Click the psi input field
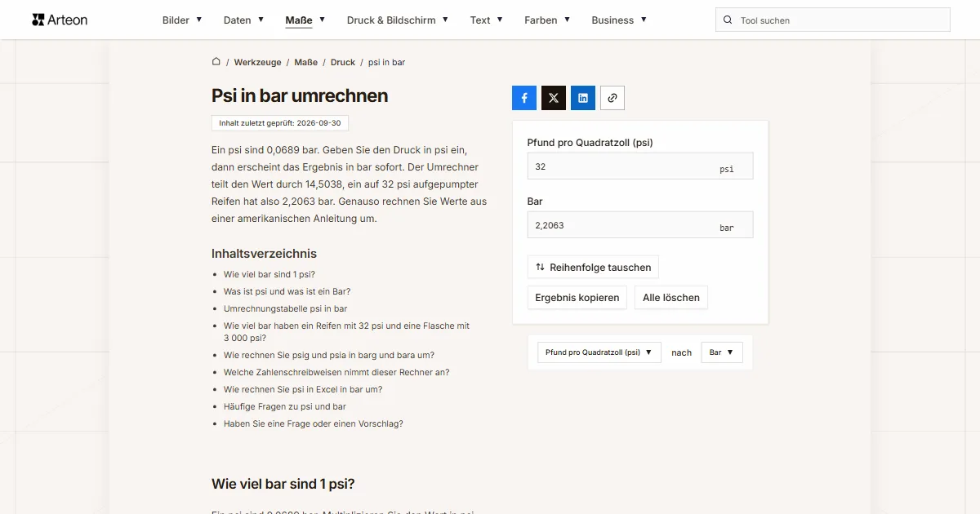980x514 pixels. 640,166
